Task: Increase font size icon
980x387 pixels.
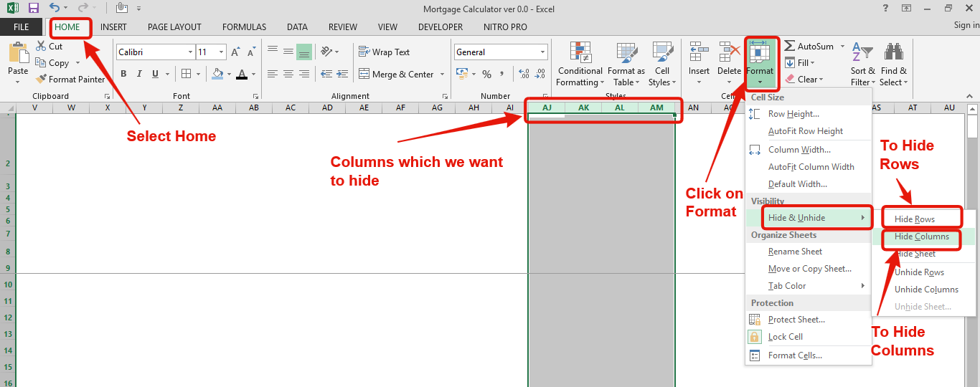Action: point(235,52)
